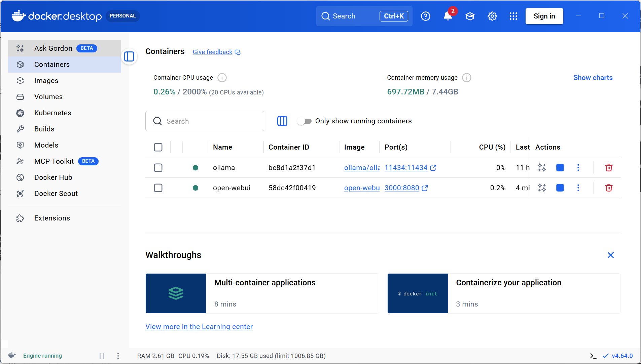Go to Builds in the sidebar
Image resolution: width=641 pixels, height=364 pixels.
[x=65, y=129]
